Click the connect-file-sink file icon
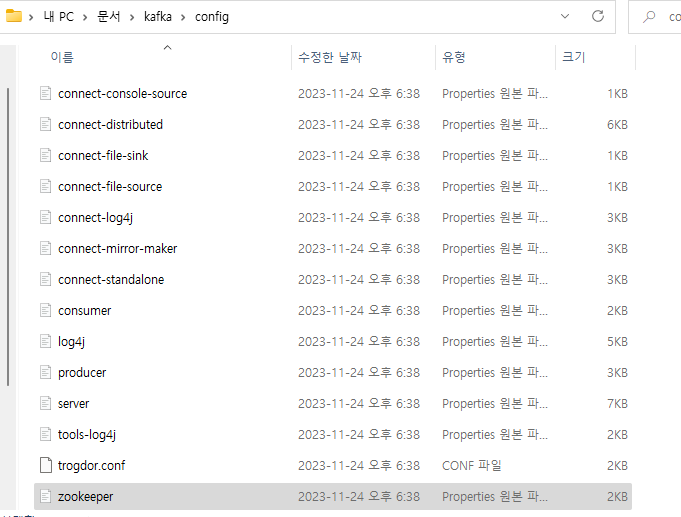The height and width of the screenshot is (517, 681). [46, 156]
